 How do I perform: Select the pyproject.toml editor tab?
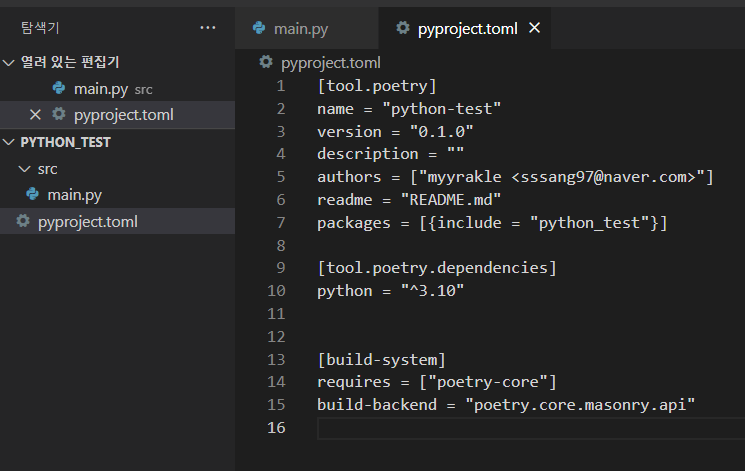click(x=467, y=29)
